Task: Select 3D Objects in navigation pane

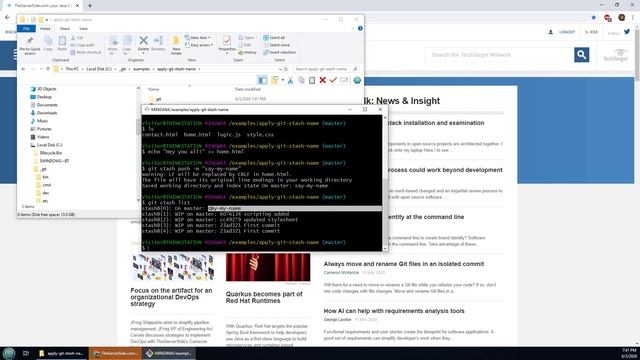Action: (x=43, y=89)
